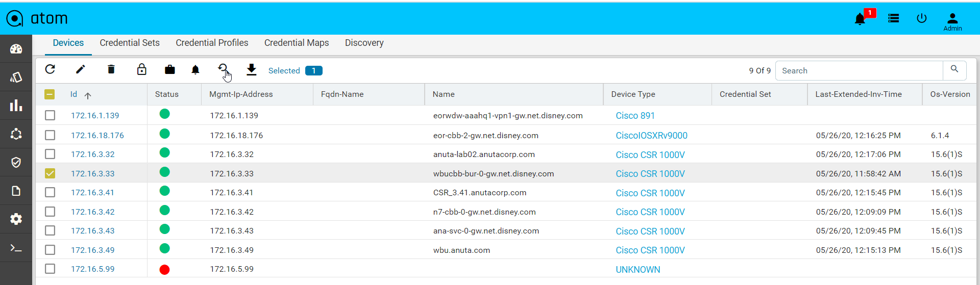Click the trash delete icon
This screenshot has height=285, width=980.
coord(111,69)
